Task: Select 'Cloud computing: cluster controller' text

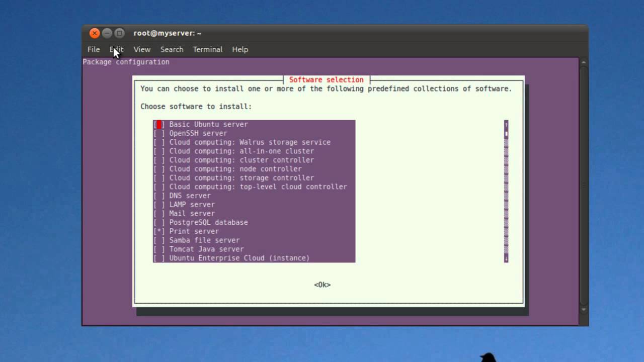Action: pos(242,160)
